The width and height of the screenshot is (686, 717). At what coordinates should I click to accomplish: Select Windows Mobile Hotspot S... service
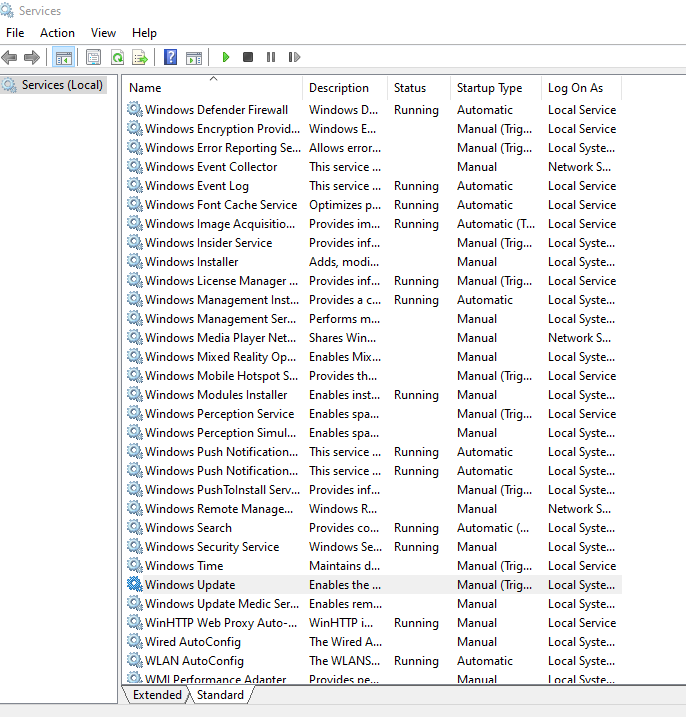point(374,375)
